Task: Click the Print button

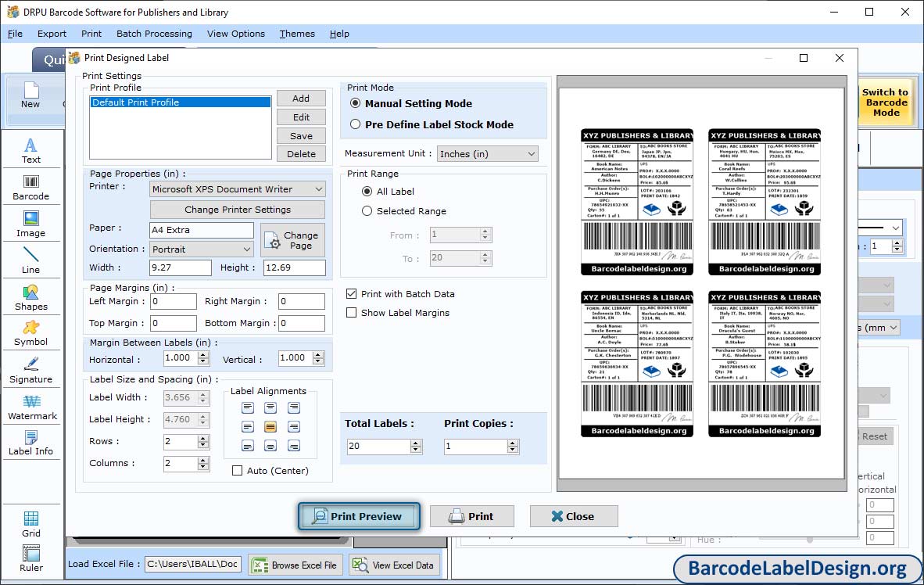Action: pos(472,516)
